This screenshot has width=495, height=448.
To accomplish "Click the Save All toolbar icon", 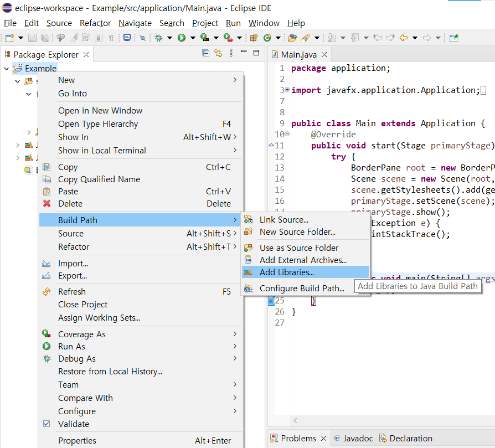I will (45, 38).
